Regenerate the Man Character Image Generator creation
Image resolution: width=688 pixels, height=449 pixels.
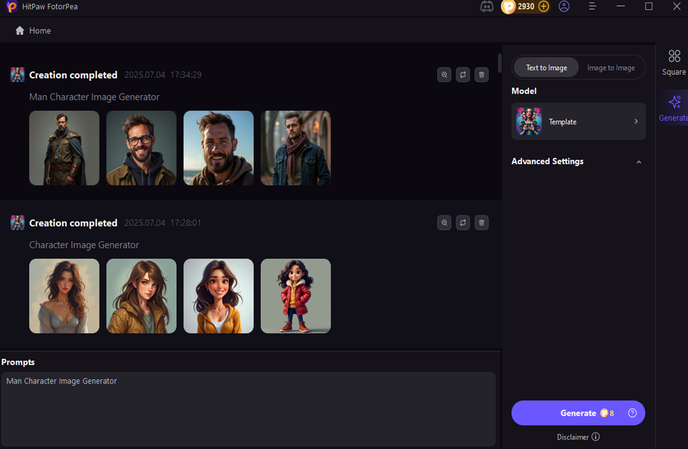463,75
